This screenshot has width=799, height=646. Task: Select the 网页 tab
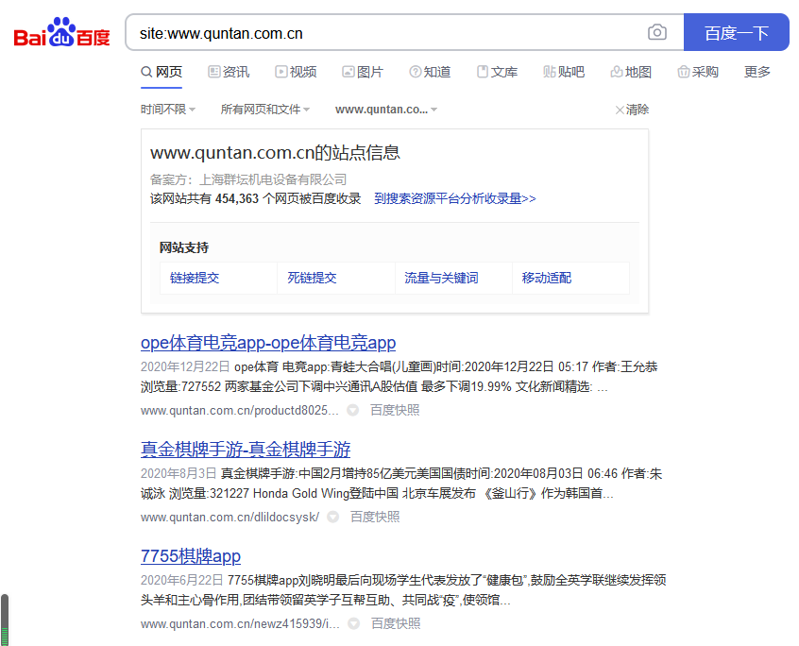(162, 72)
